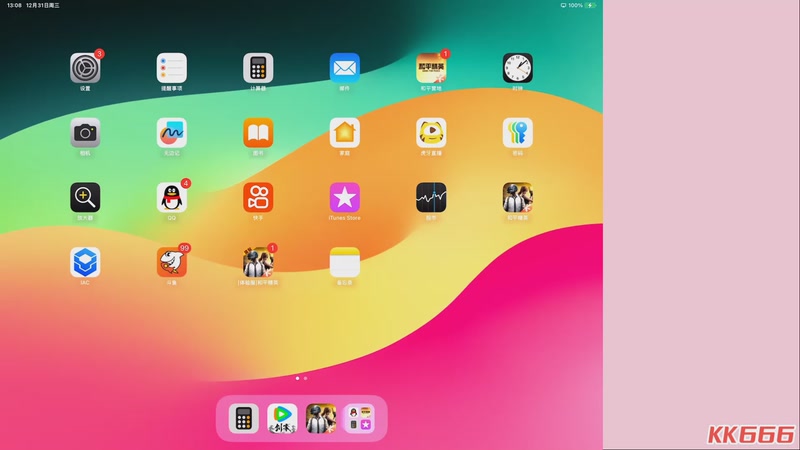800x450 pixels.
Task: Open the orange Books app
Action: click(258, 133)
